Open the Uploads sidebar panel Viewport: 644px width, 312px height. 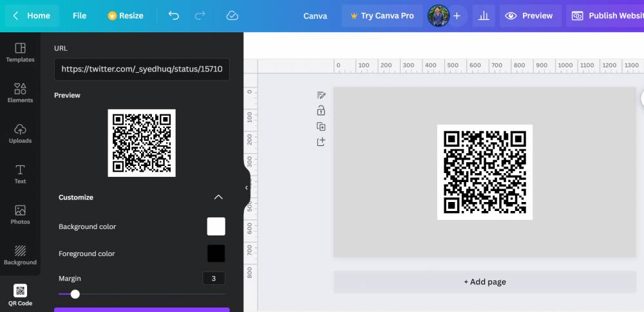point(20,134)
